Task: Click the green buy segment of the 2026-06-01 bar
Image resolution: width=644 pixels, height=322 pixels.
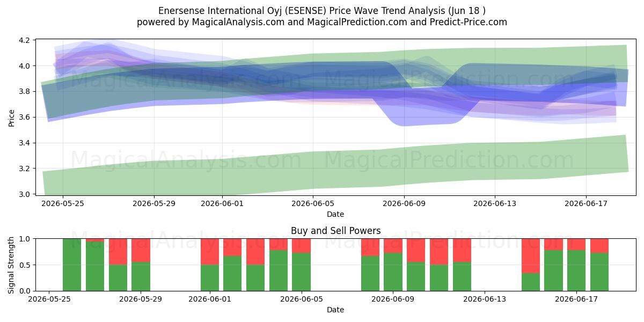Action: tap(209, 278)
